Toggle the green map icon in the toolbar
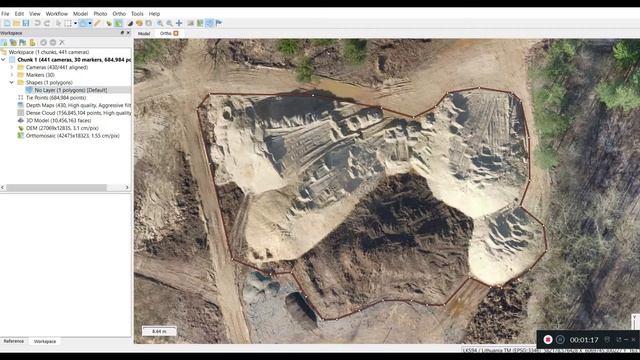Screen dimensions: 640x360 [200, 23]
